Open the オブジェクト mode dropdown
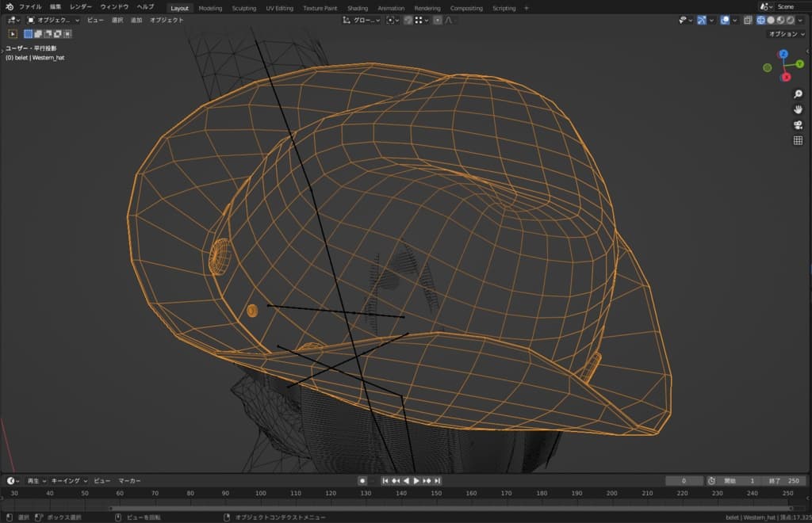The width and height of the screenshot is (812, 523). tap(53, 20)
